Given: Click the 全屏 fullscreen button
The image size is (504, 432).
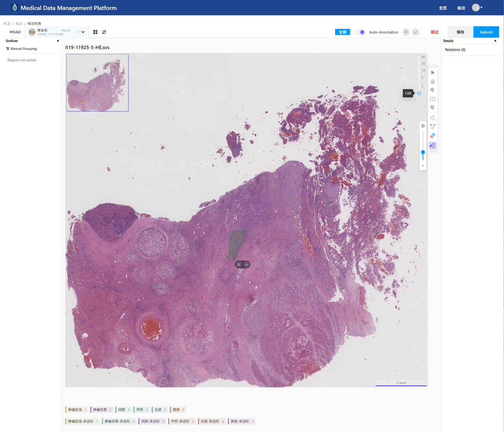Looking at the screenshot, I should (x=342, y=32).
